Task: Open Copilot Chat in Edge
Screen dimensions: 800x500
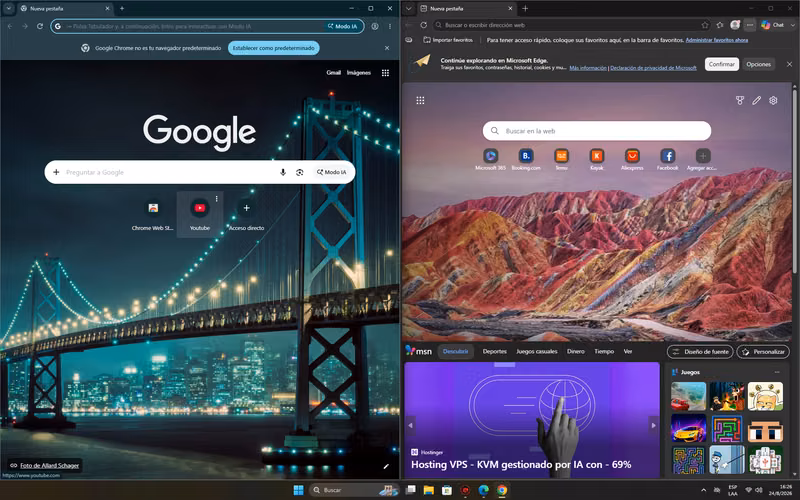Action: point(772,25)
